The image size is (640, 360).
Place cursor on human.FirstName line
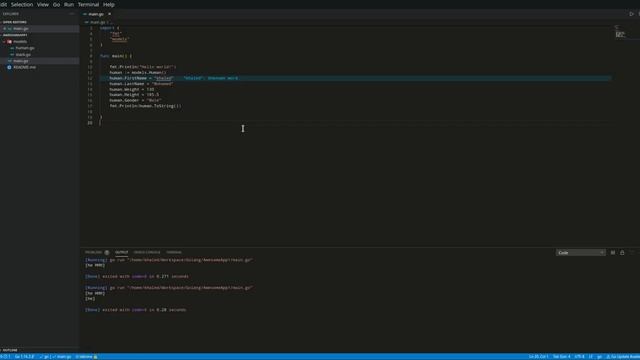click(x=141, y=78)
